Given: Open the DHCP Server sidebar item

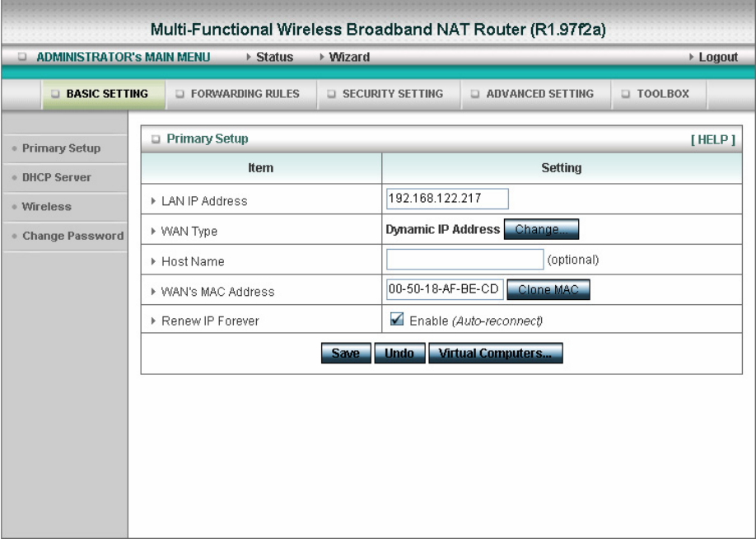Looking at the screenshot, I should point(56,177).
